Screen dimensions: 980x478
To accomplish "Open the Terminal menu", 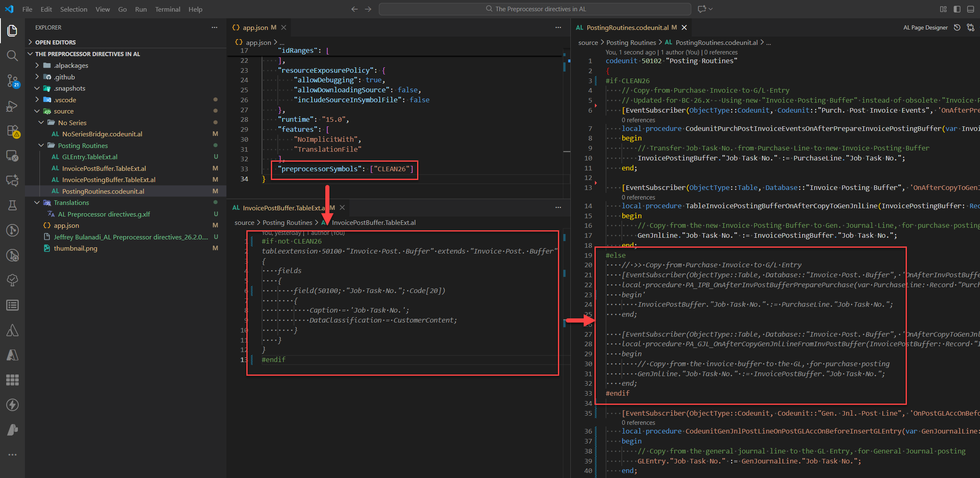I will tap(167, 9).
